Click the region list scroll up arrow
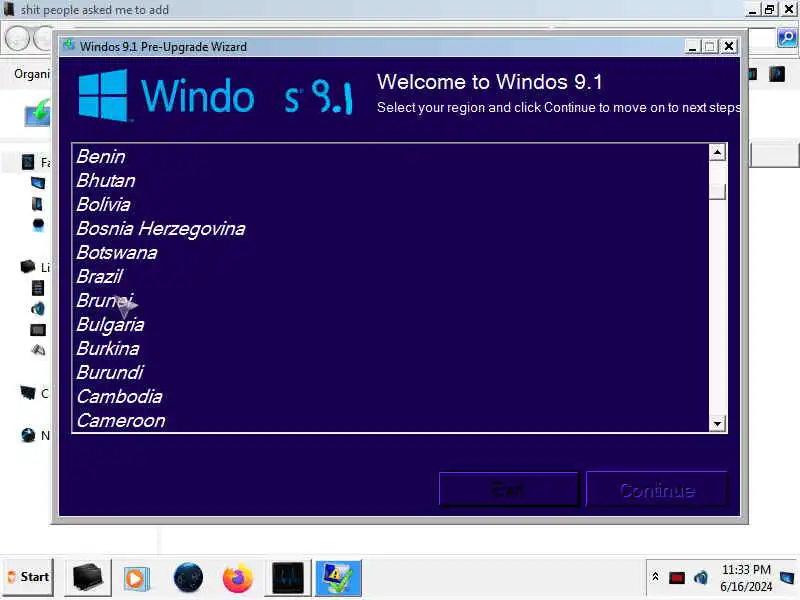The height and width of the screenshot is (600, 800). (717, 152)
